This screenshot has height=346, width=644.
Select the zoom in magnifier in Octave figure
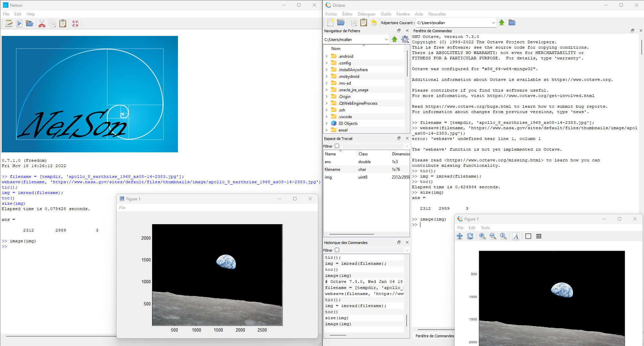pos(482,236)
